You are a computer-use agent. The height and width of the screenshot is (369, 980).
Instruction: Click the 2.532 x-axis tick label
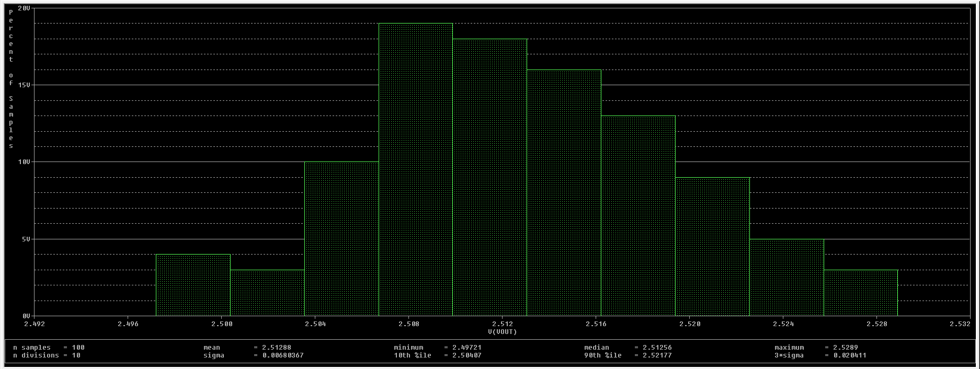pyautogui.click(x=960, y=324)
